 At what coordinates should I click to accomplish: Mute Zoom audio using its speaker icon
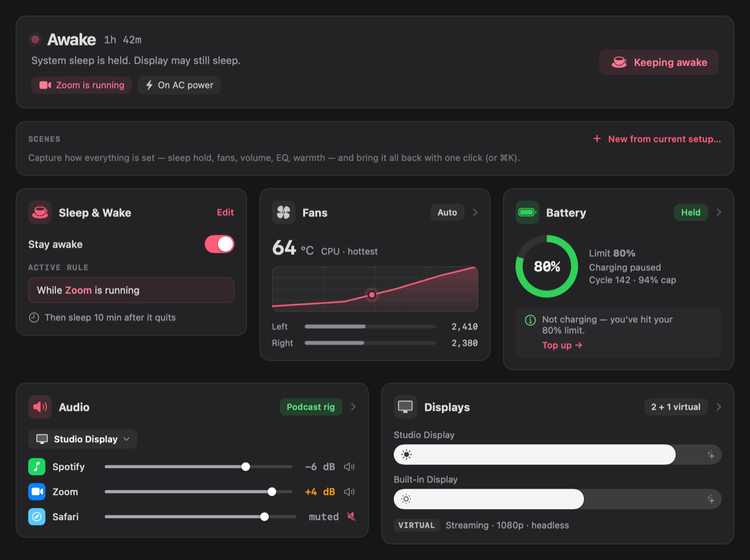[x=349, y=491]
